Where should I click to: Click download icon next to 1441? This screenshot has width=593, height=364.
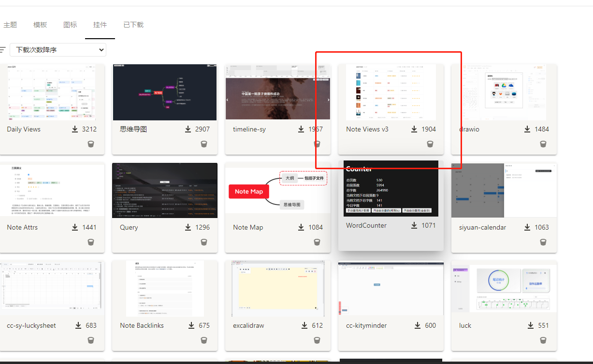75,227
